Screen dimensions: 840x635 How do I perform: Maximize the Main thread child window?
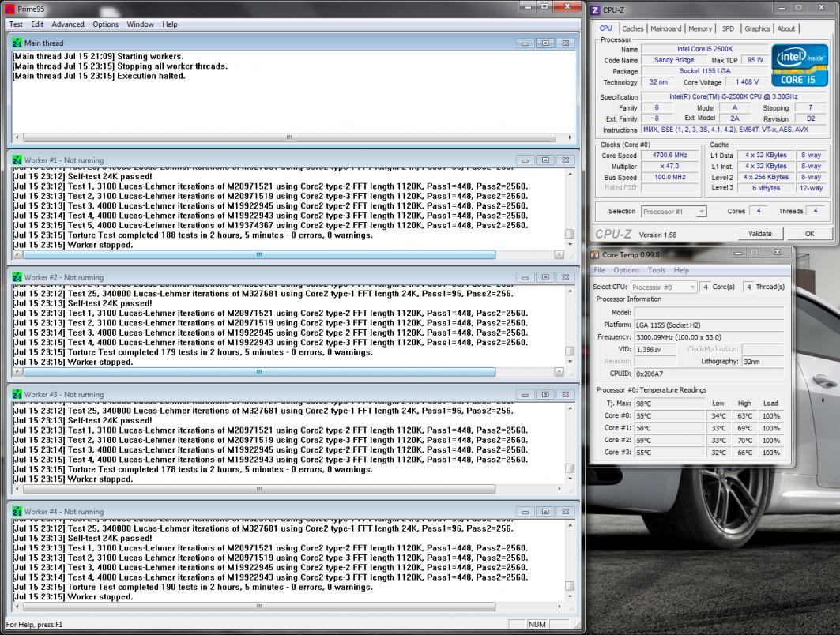[x=544, y=43]
